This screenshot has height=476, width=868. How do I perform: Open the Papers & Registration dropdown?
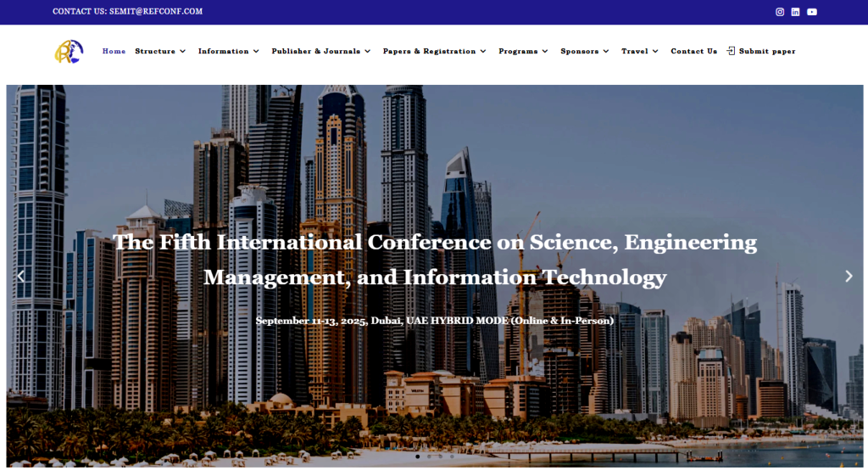[x=435, y=52]
